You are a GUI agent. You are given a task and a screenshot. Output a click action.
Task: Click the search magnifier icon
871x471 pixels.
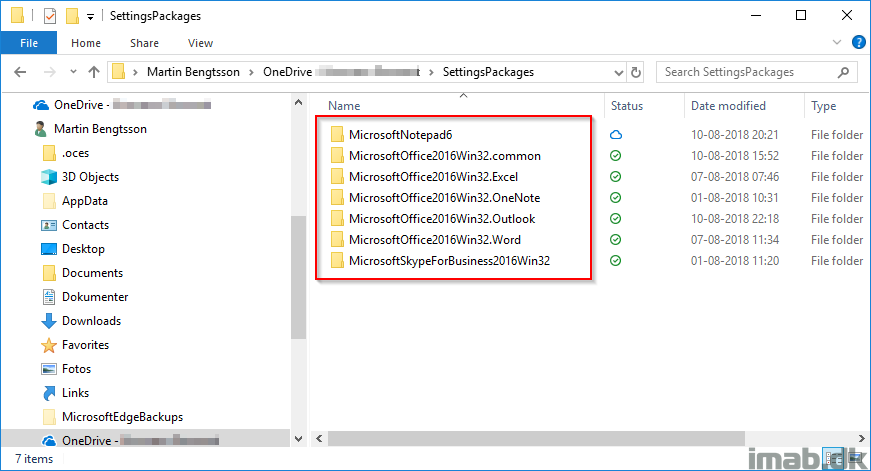[x=843, y=72]
